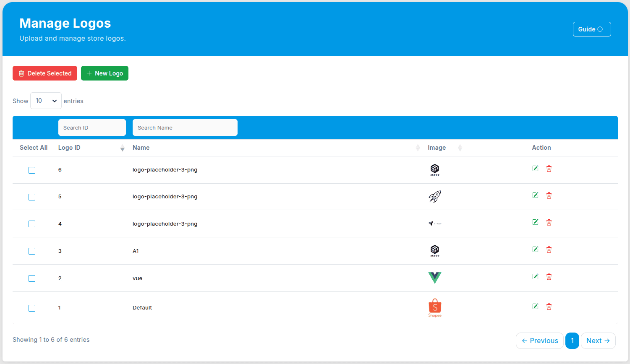Sort table by Image column arrows
The image size is (630, 364).
(x=460, y=148)
